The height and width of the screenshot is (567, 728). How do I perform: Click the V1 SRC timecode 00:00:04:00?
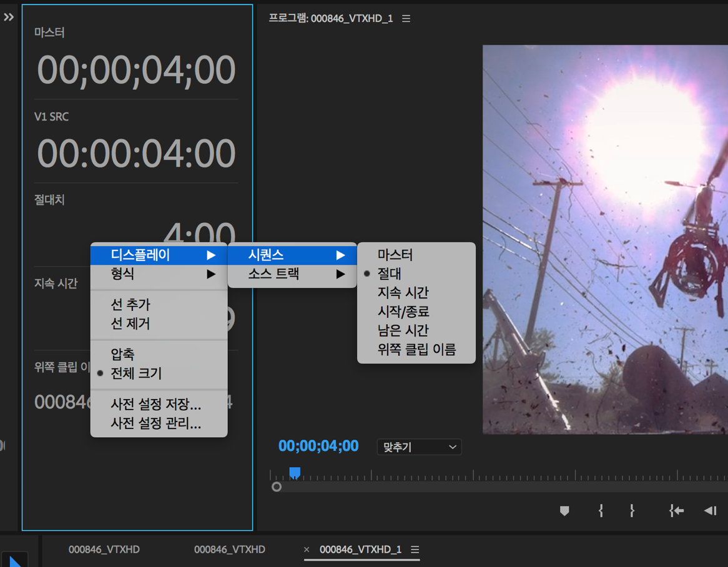point(136,154)
